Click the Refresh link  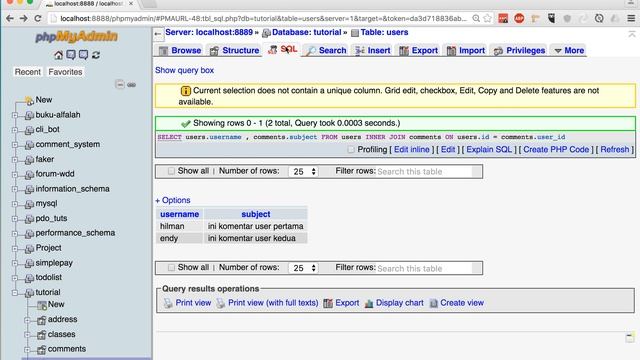(615, 149)
